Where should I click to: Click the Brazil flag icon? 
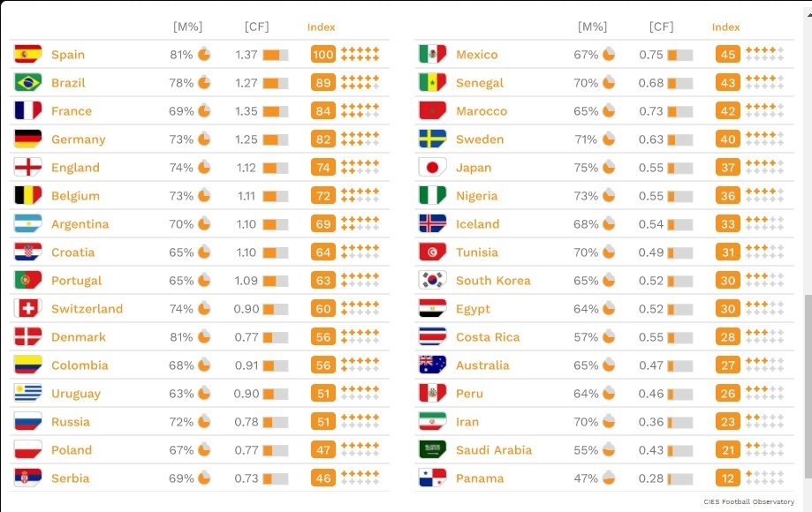point(28,83)
